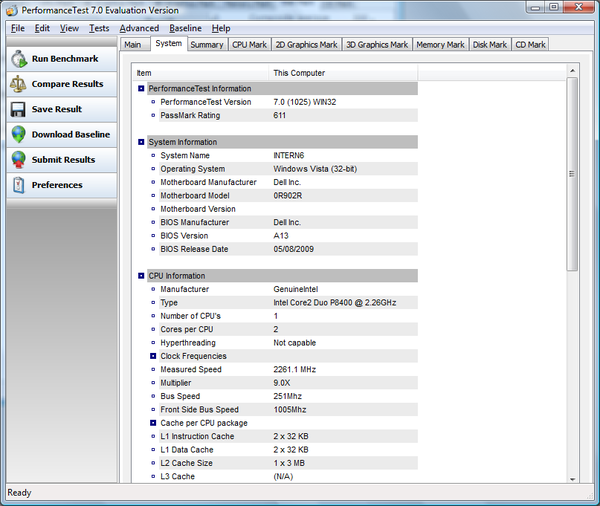
Task: Collapse the System Information section
Action: [x=141, y=142]
